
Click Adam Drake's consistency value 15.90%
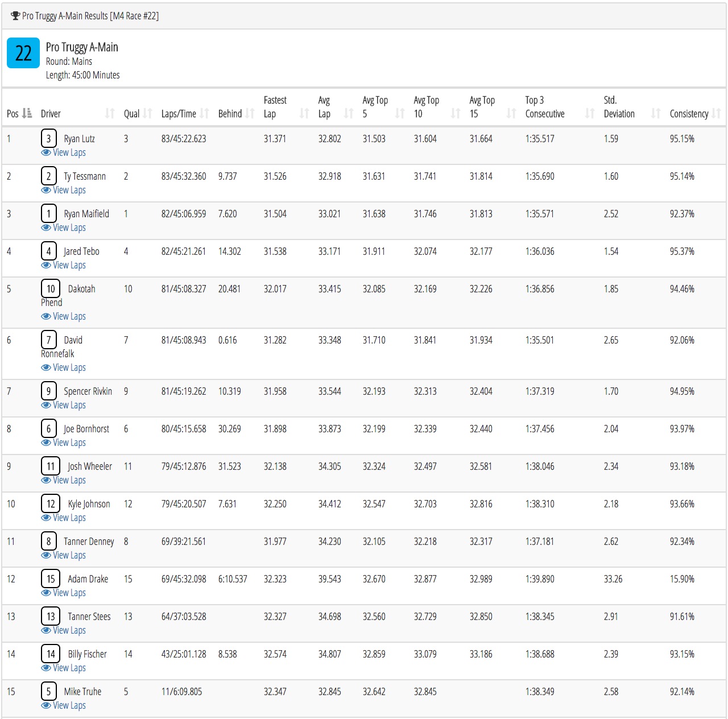pos(682,579)
